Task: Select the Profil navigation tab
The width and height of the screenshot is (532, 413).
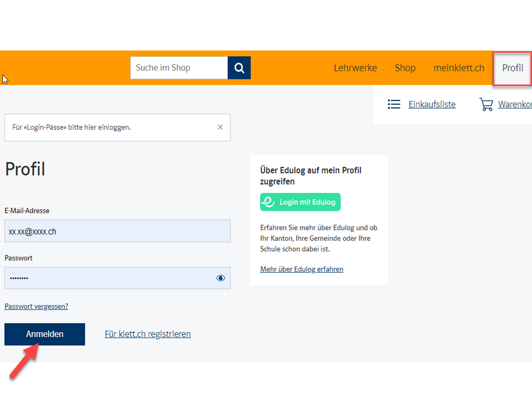Action: tap(512, 68)
